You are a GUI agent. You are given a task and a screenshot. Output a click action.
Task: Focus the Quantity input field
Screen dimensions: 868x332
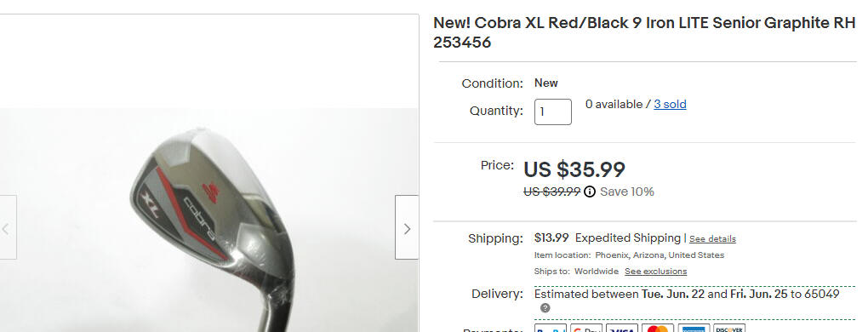coord(552,112)
